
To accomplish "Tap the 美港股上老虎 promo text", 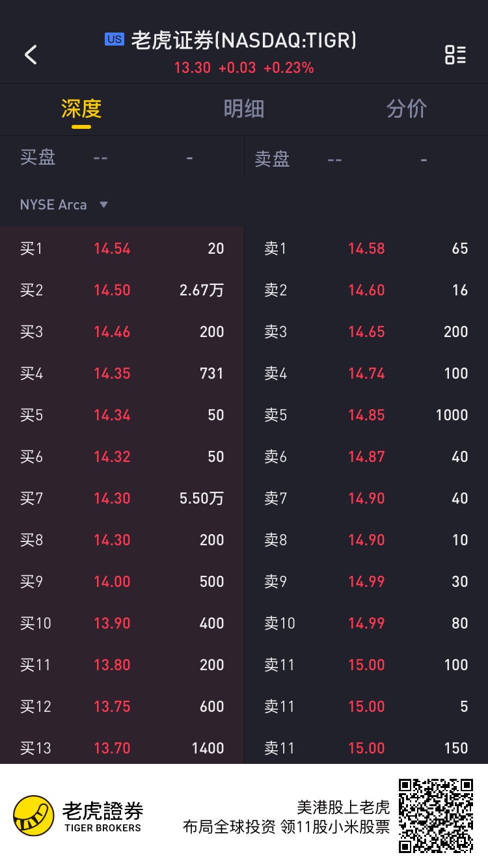I will (x=343, y=807).
